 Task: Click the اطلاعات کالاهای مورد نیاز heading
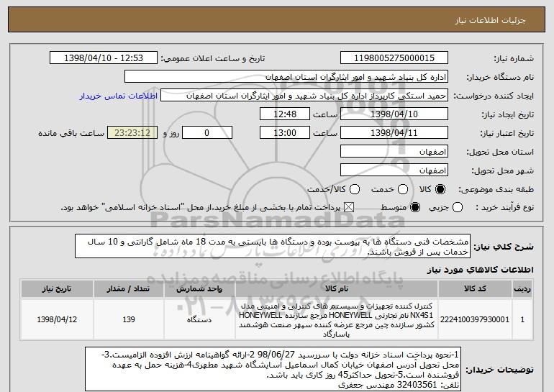coord(480,270)
